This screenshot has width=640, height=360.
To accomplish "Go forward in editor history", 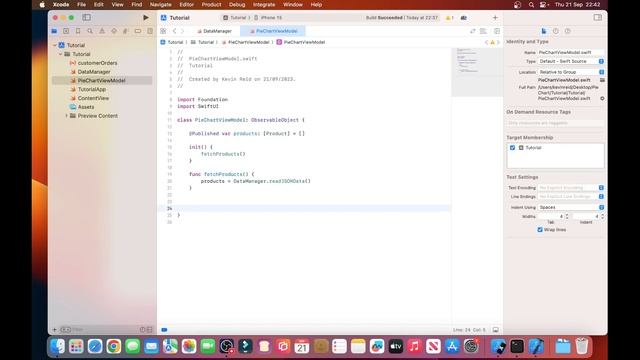I will point(182,31).
